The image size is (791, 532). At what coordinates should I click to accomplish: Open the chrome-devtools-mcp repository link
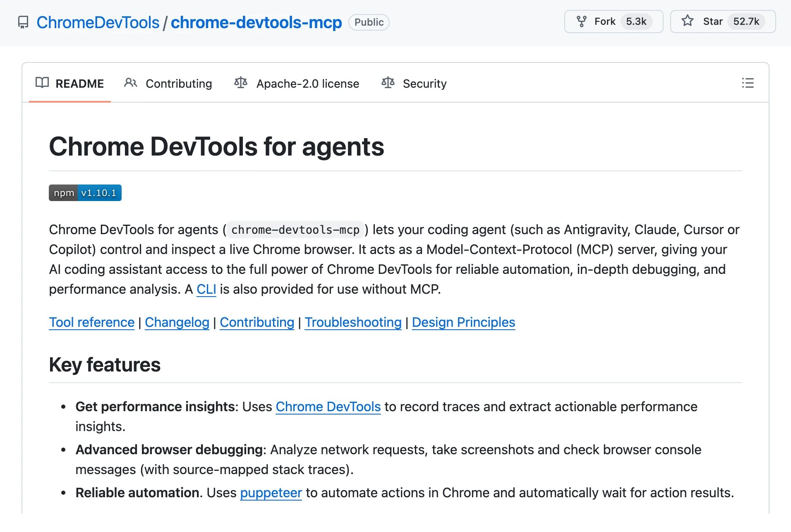(256, 22)
